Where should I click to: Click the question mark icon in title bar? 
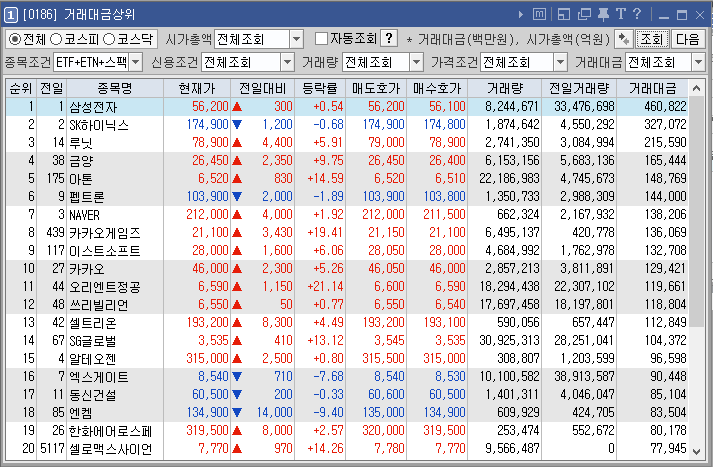[x=637, y=14]
